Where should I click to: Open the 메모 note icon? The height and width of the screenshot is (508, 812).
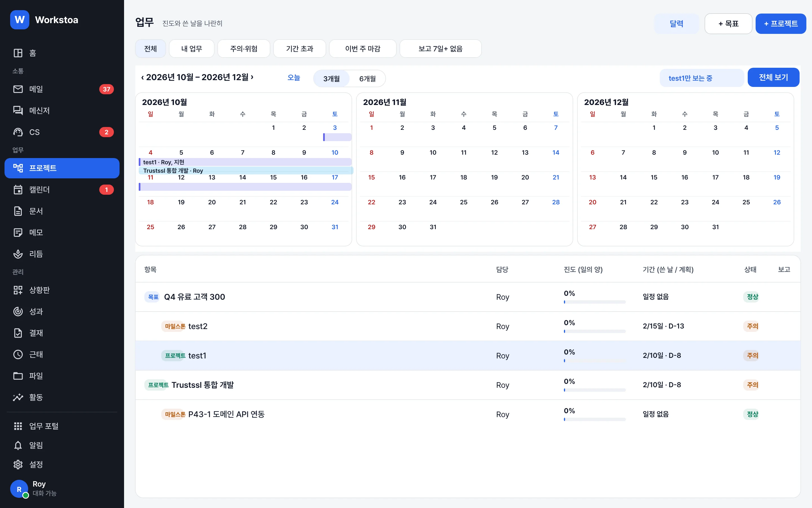coord(18,233)
